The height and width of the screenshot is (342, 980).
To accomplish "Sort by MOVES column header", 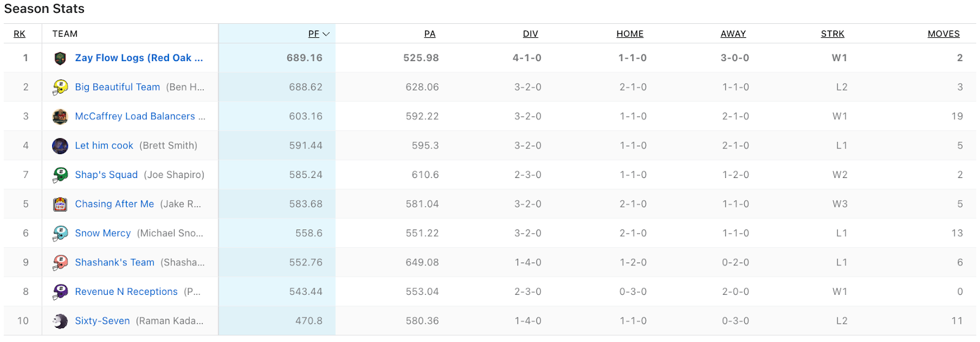I will (x=943, y=34).
